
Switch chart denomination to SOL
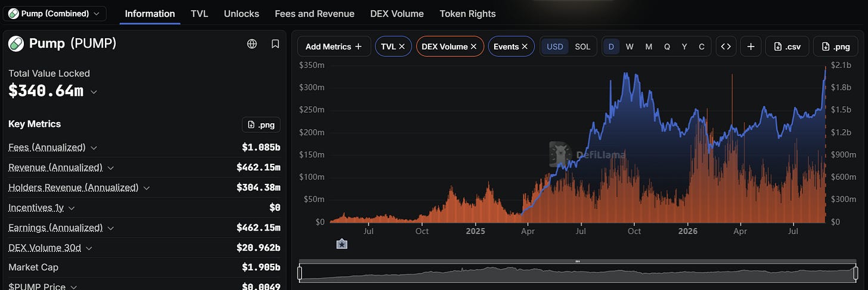(x=582, y=46)
